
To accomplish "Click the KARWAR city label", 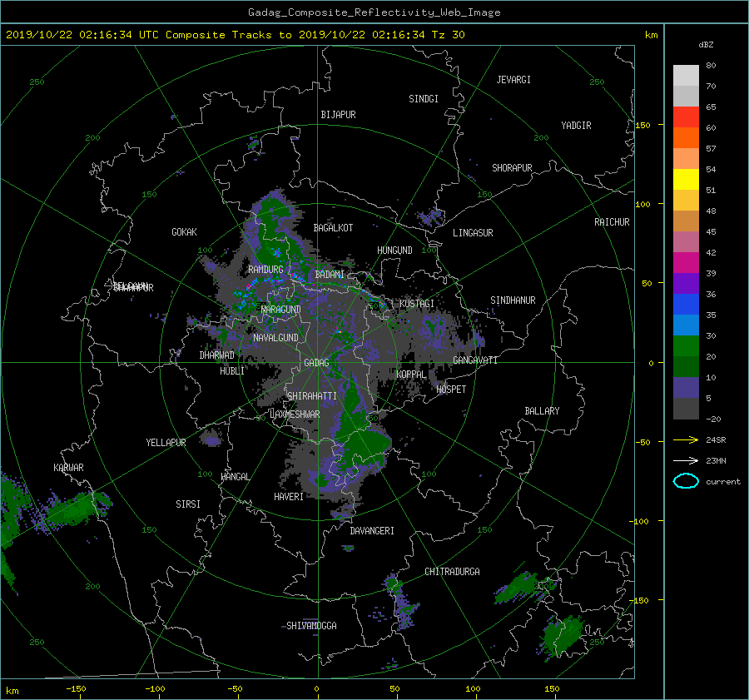I will pos(68,468).
